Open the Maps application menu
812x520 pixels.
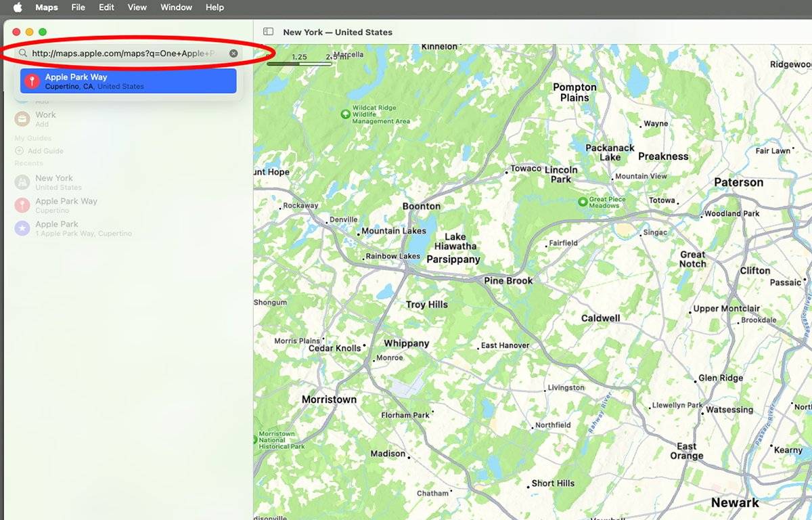coord(46,7)
